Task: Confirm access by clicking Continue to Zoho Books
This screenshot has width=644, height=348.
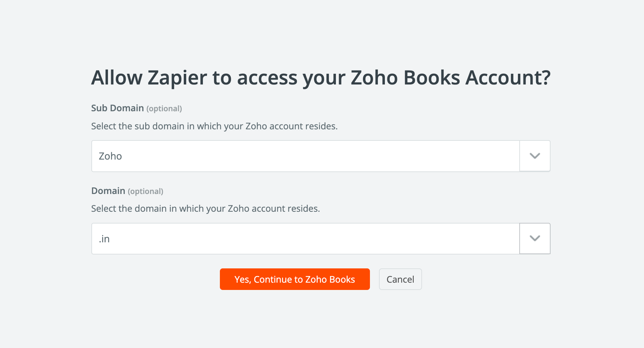Action: (x=295, y=279)
